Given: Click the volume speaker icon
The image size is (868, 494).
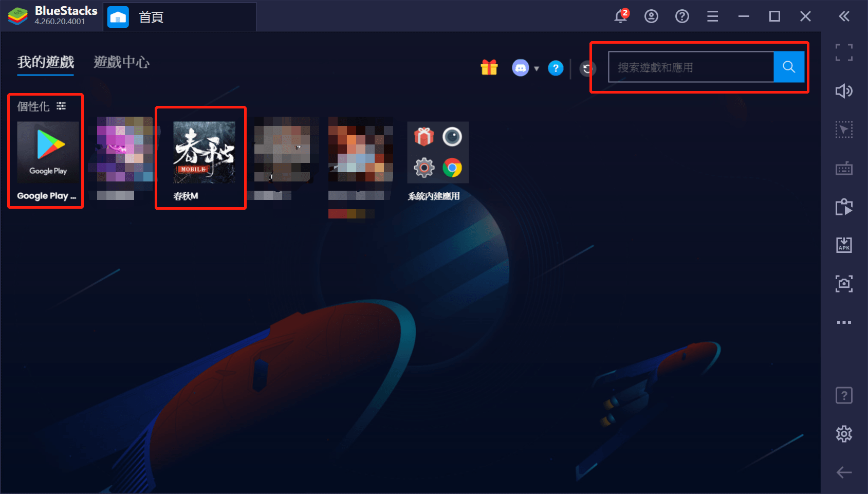Looking at the screenshot, I should tap(844, 91).
